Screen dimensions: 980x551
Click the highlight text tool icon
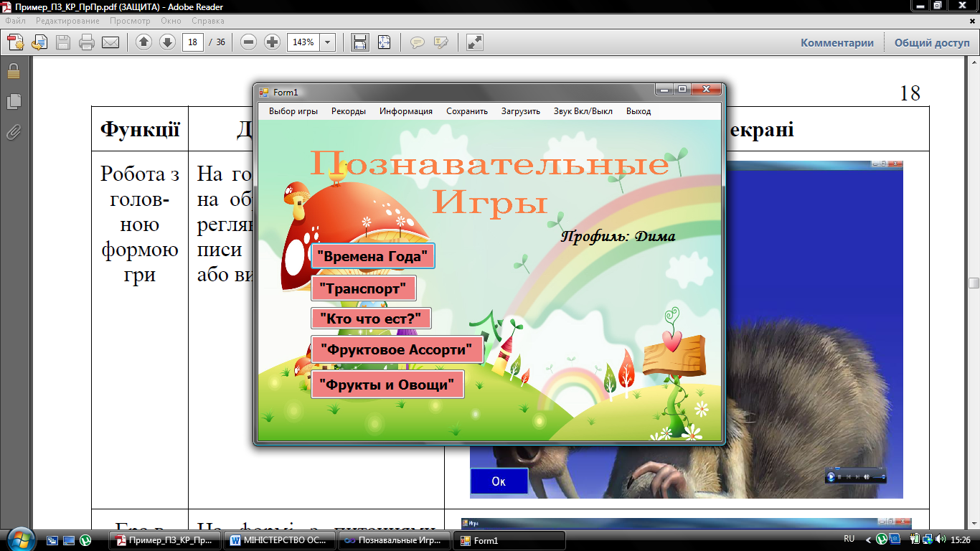tap(440, 42)
